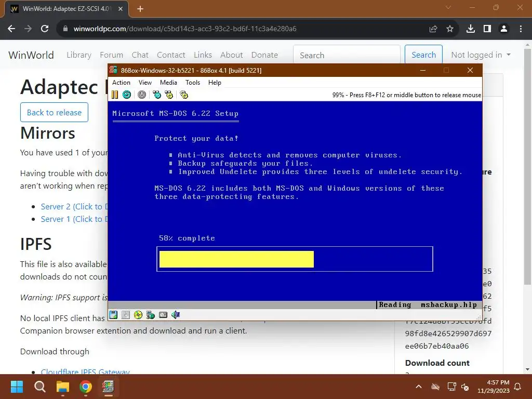
Task: Reload the WinWorld page
Action: point(45,29)
